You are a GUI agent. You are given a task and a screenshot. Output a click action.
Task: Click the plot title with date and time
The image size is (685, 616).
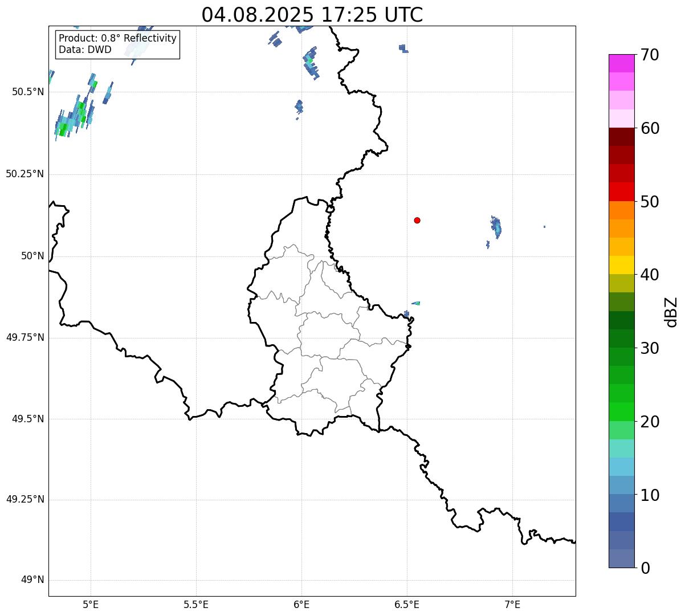pos(312,14)
